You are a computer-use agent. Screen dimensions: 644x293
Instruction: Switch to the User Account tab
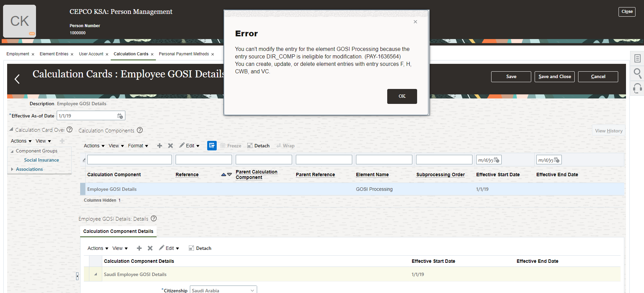tap(91, 54)
